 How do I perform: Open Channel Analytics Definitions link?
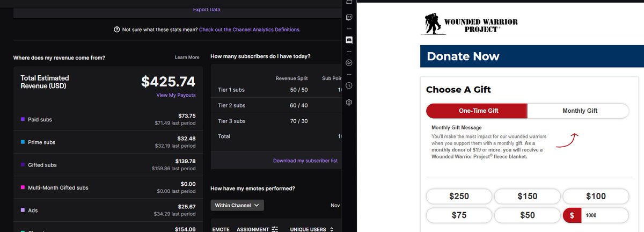[250, 30]
